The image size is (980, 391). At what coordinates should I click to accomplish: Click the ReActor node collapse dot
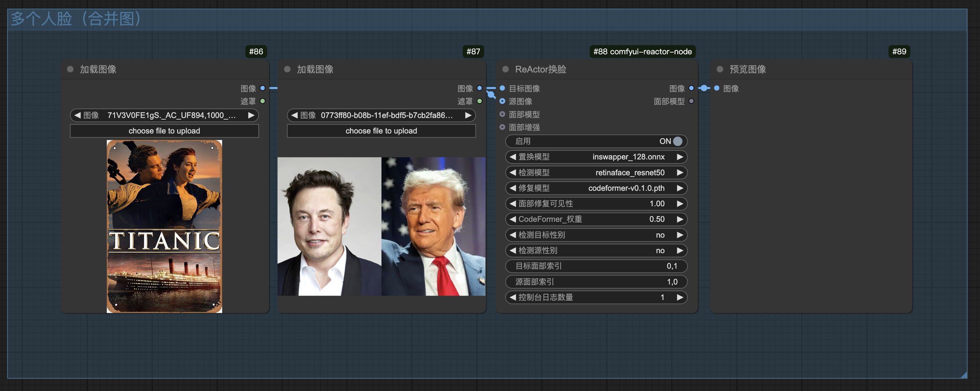(505, 69)
